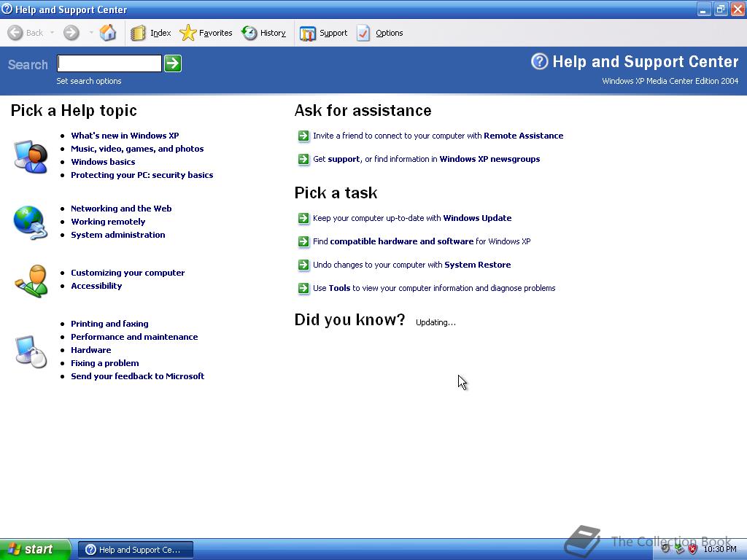Click the title bar help question-mark icon
The width and height of the screenshot is (747, 560).
[7, 9]
